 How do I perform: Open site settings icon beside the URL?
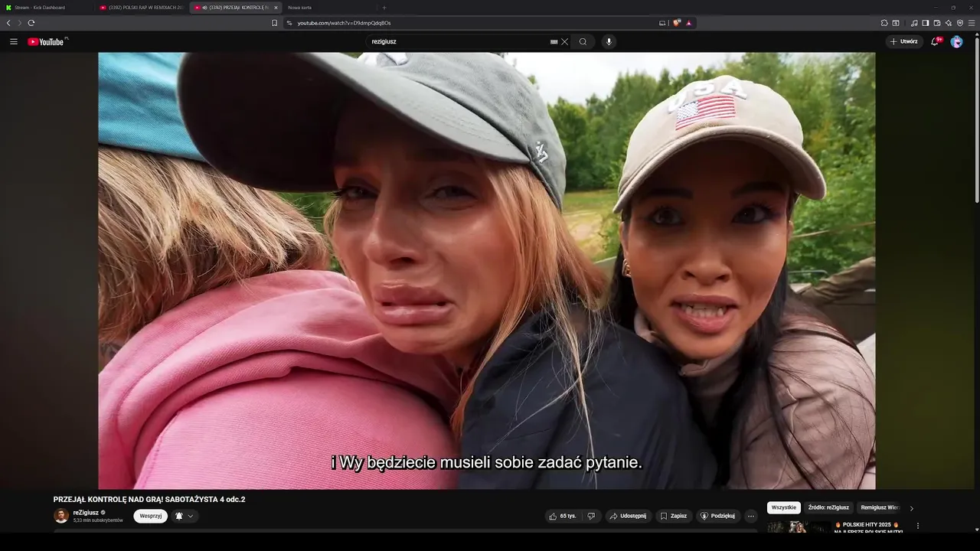[289, 23]
